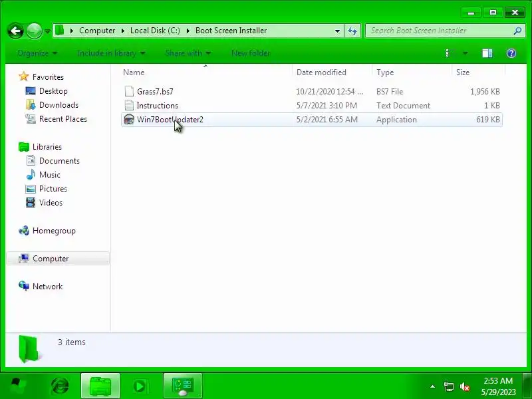This screenshot has height=399, width=532.
Task: Click the Windows Explorer taskbar button
Action: [100, 386]
